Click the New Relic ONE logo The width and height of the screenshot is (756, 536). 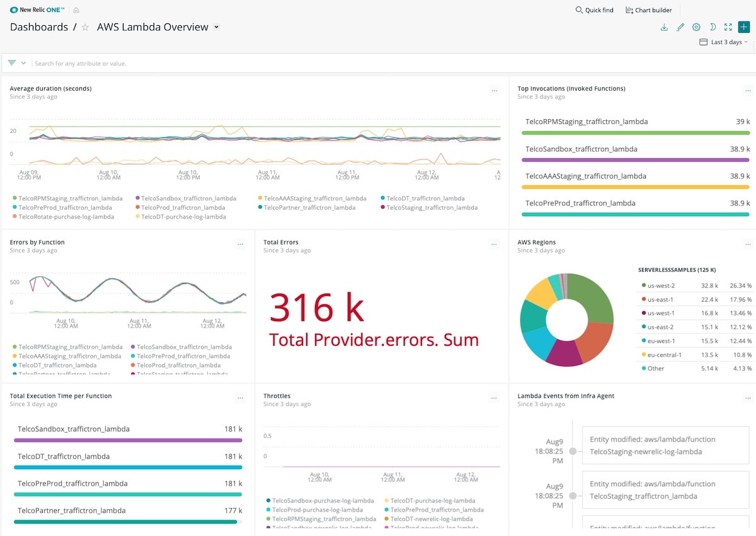click(x=37, y=10)
